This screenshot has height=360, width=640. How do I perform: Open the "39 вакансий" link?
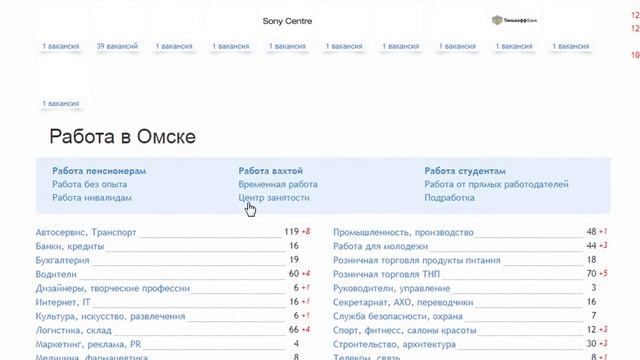click(117, 46)
